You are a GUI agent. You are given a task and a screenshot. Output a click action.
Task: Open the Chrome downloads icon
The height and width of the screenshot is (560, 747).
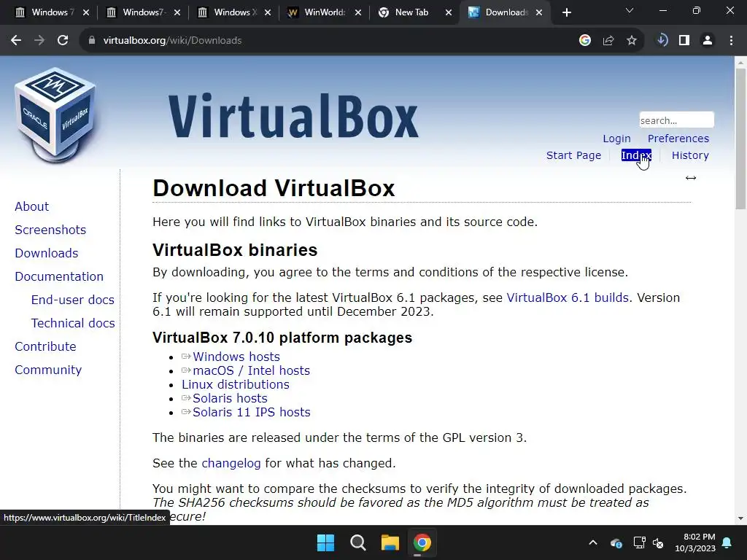662,41
